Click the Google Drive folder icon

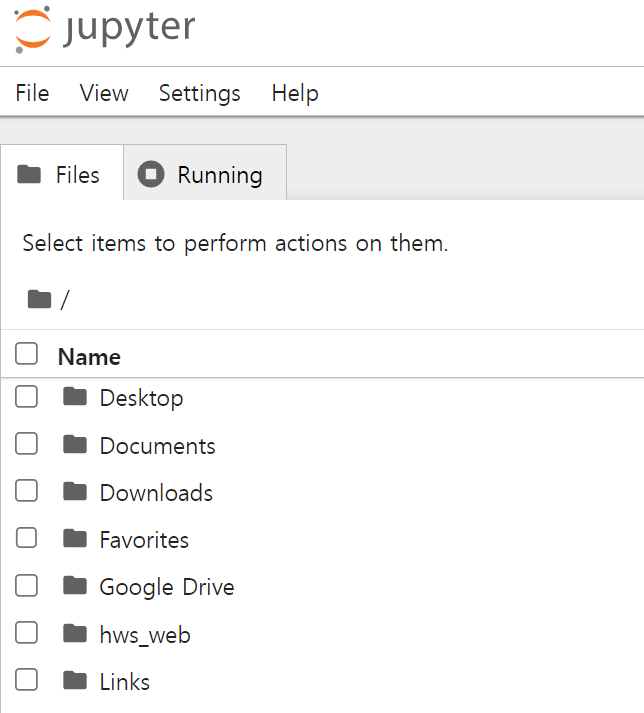(x=75, y=586)
